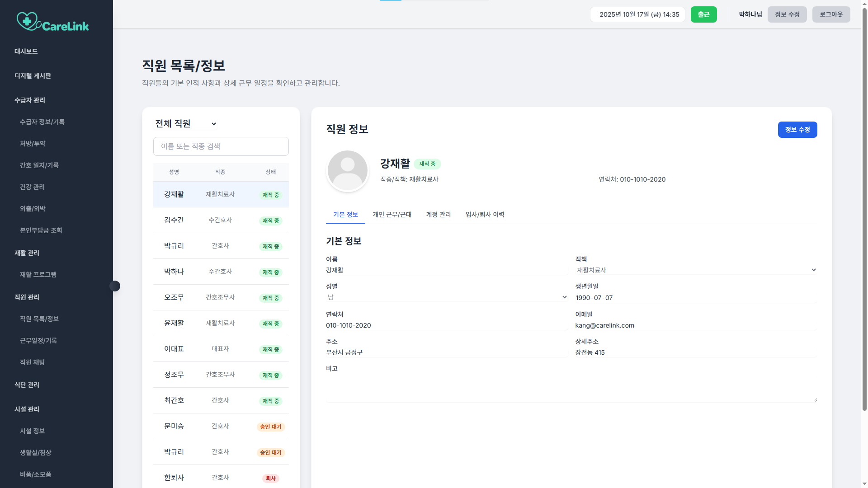Select employee row 오조무
The width and height of the screenshot is (868, 488).
point(221,297)
